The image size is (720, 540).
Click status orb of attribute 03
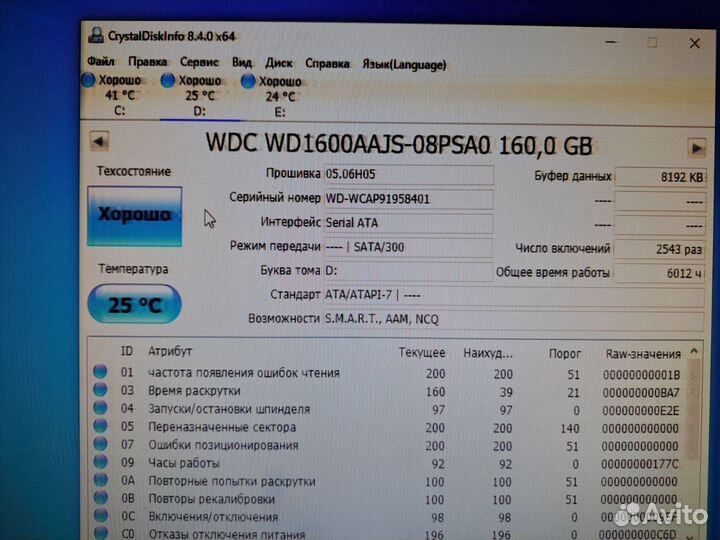click(x=100, y=389)
